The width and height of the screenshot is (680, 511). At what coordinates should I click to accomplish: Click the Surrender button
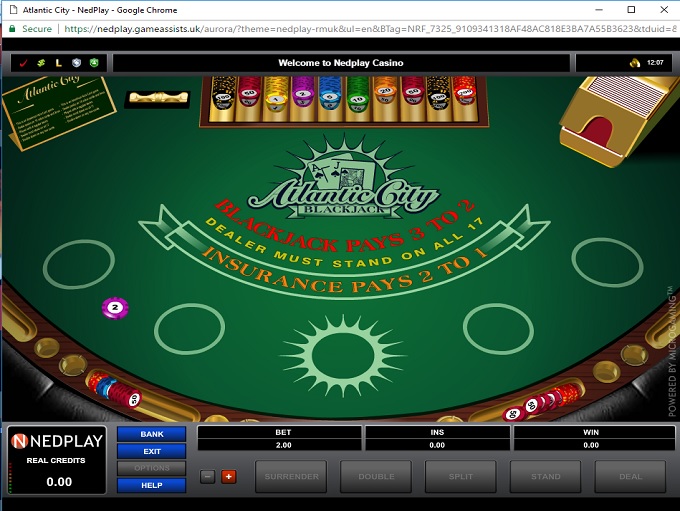[291, 476]
